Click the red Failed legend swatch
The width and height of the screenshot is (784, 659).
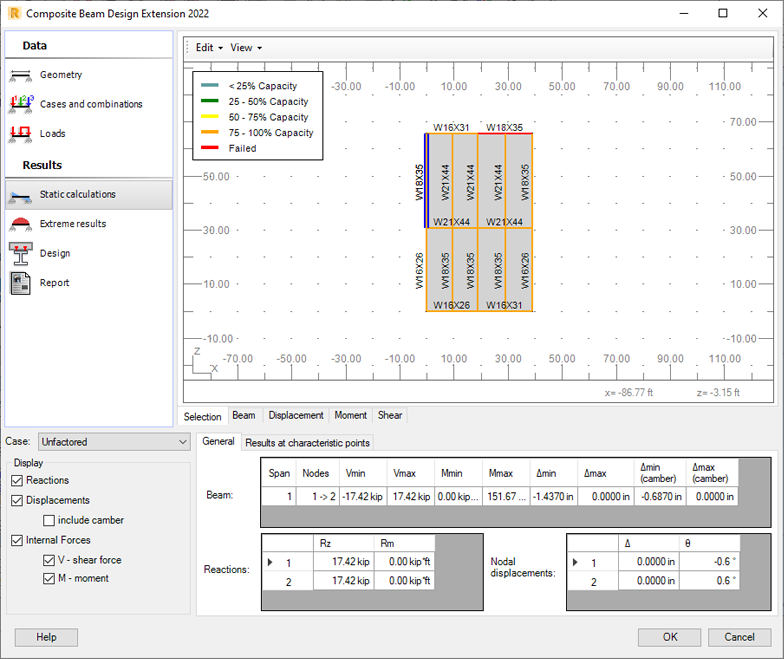pos(210,148)
